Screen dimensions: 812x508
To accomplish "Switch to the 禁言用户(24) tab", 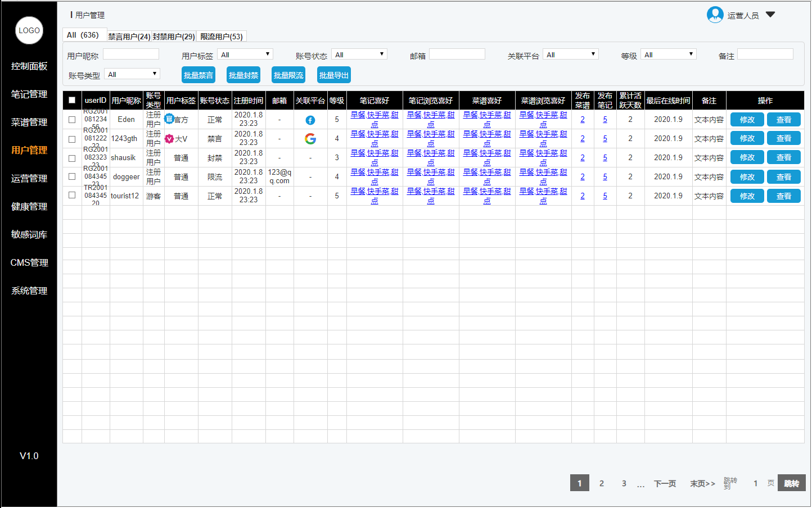I will point(129,37).
